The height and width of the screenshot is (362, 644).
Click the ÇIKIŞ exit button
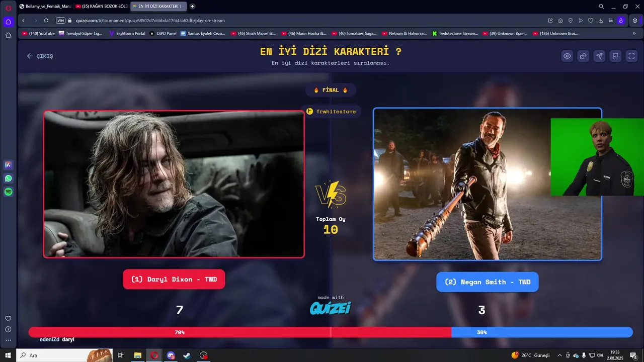pyautogui.click(x=40, y=56)
